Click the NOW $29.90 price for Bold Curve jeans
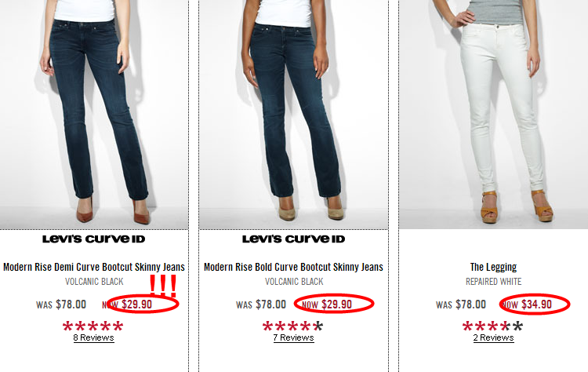 click(327, 305)
